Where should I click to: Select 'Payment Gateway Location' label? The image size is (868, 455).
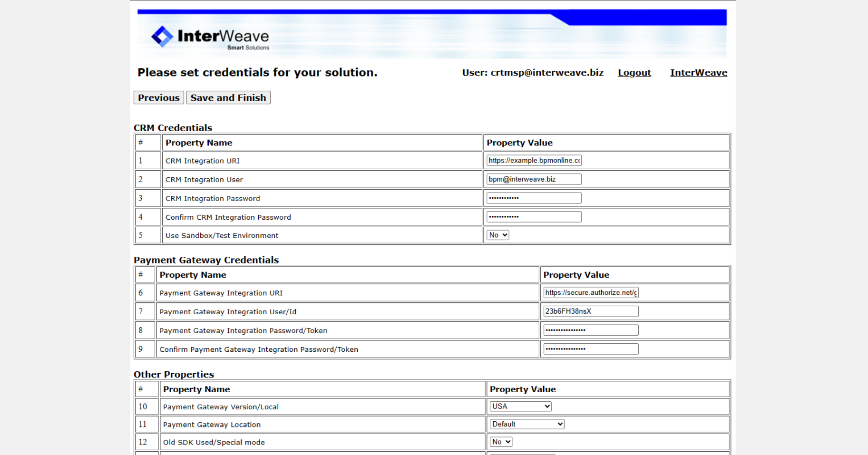[212, 425]
